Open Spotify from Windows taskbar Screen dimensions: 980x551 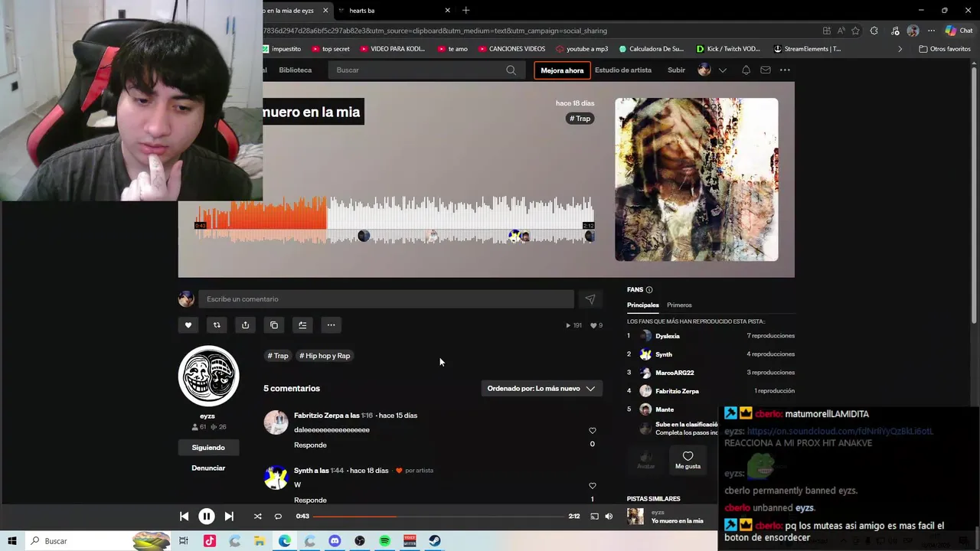coord(384,541)
